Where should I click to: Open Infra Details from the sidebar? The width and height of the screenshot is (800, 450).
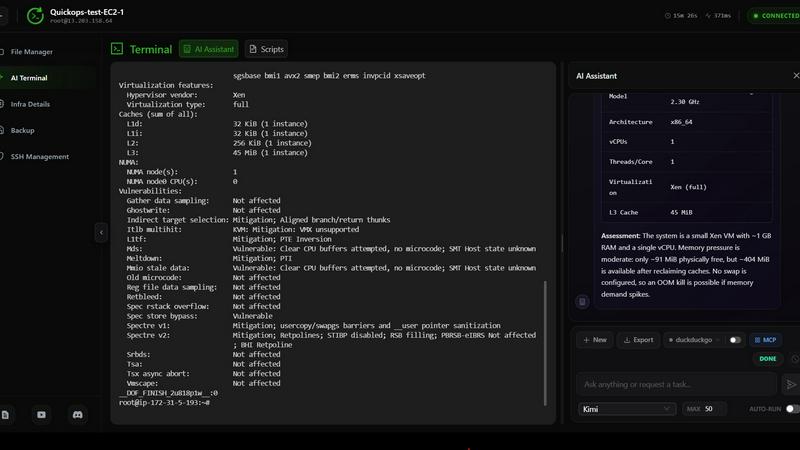click(x=30, y=104)
